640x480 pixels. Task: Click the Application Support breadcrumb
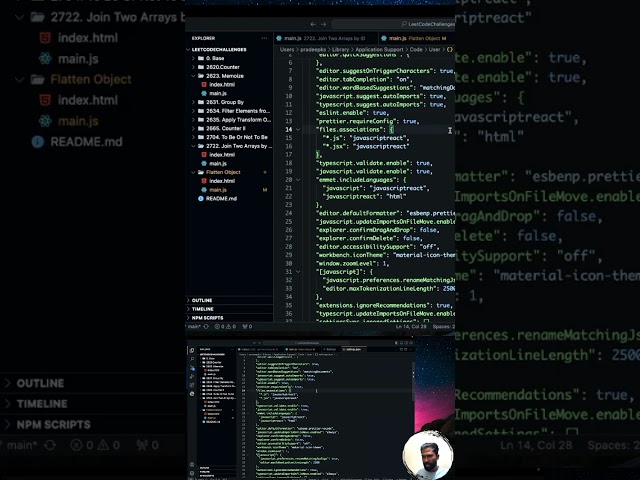point(379,49)
